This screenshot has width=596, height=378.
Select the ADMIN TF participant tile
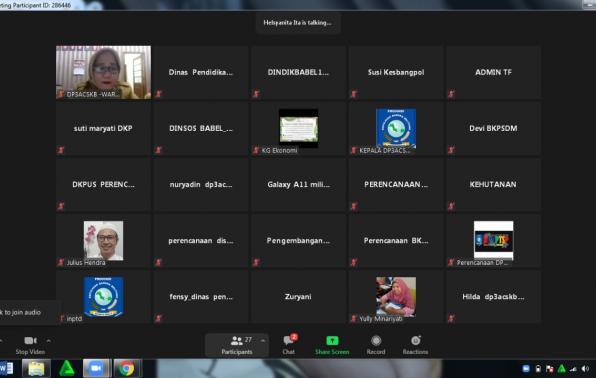(x=493, y=72)
